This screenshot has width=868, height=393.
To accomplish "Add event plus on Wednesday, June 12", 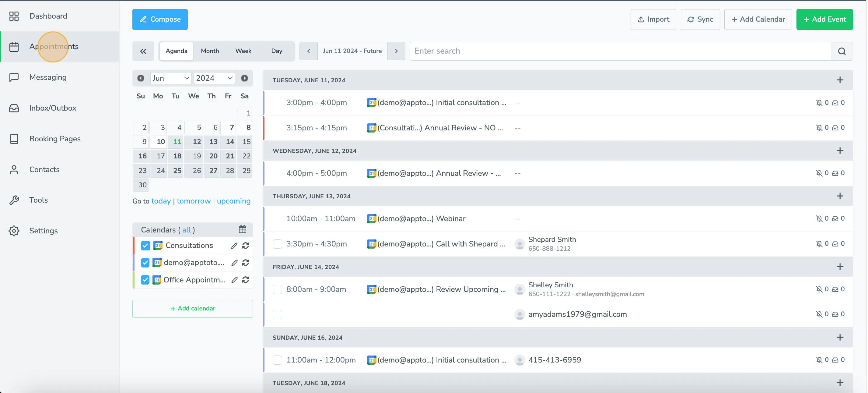I will click(839, 151).
